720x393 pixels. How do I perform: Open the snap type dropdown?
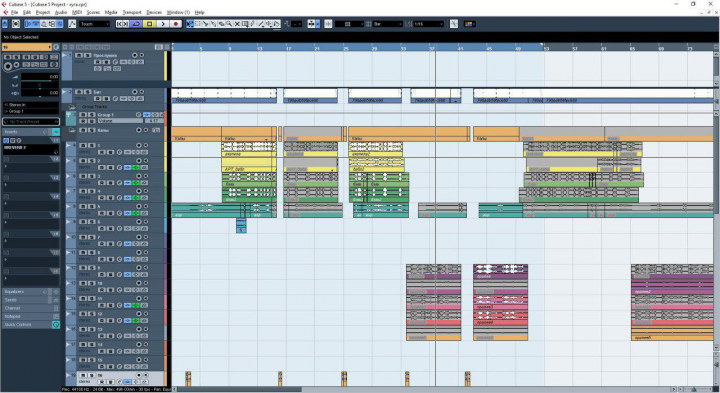(x=349, y=24)
